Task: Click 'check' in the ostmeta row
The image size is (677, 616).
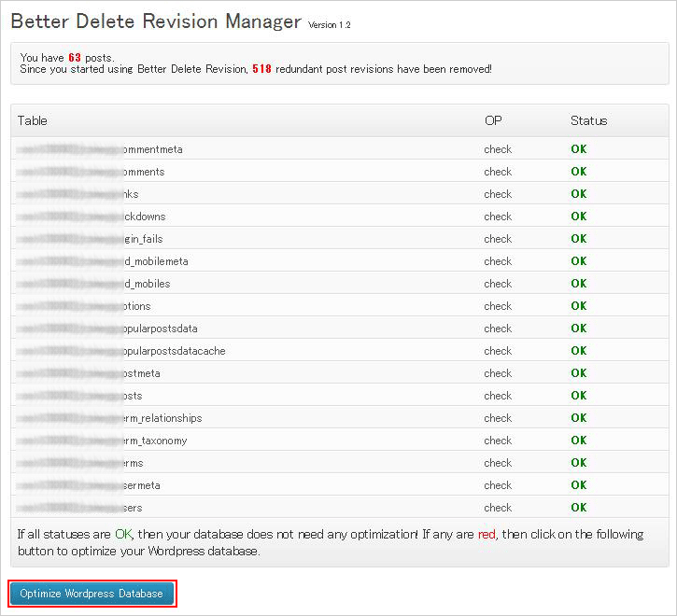Action: pyautogui.click(x=498, y=373)
